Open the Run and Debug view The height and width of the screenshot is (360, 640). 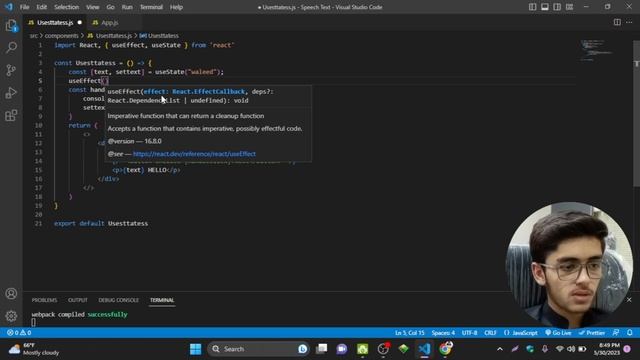(x=11, y=93)
